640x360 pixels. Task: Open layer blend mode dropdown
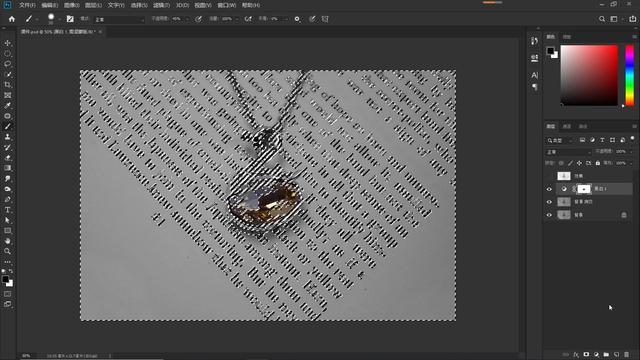[569, 152]
